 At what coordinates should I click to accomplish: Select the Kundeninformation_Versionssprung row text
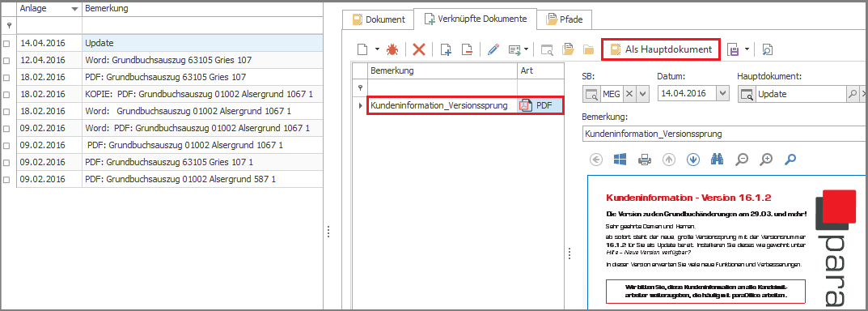(x=439, y=105)
